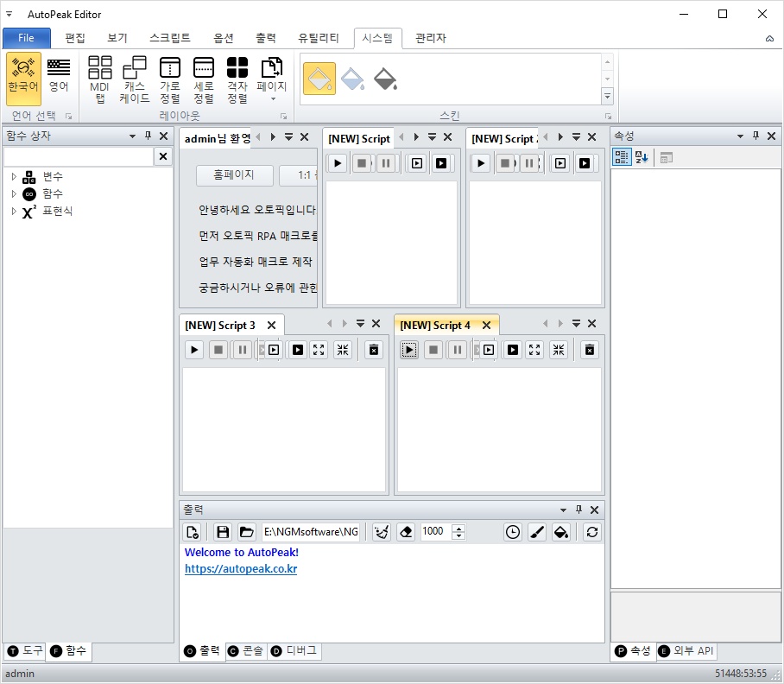Switch to the 콘솔 tab
The width and height of the screenshot is (784, 684).
click(x=245, y=651)
